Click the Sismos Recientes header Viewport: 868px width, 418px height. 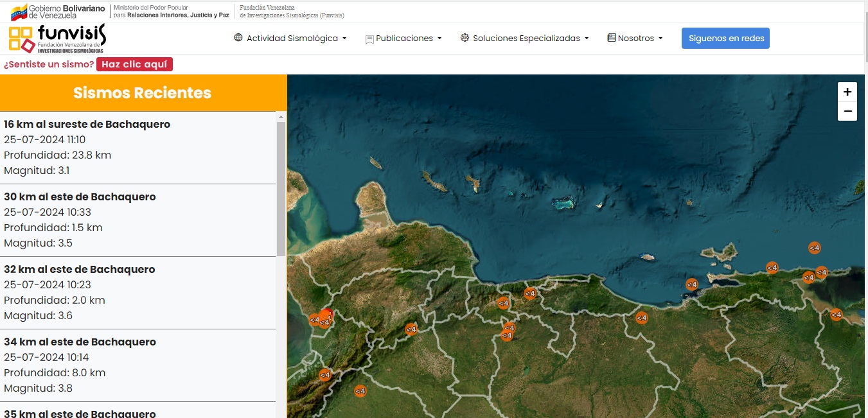click(143, 93)
